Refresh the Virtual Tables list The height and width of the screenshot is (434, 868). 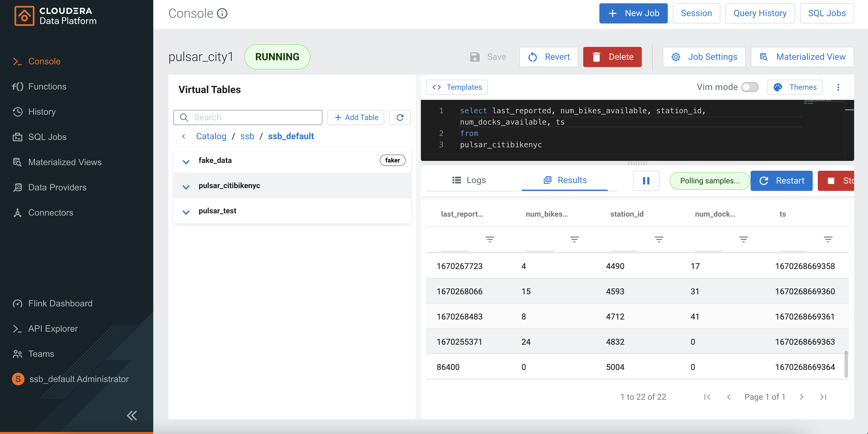tap(400, 118)
